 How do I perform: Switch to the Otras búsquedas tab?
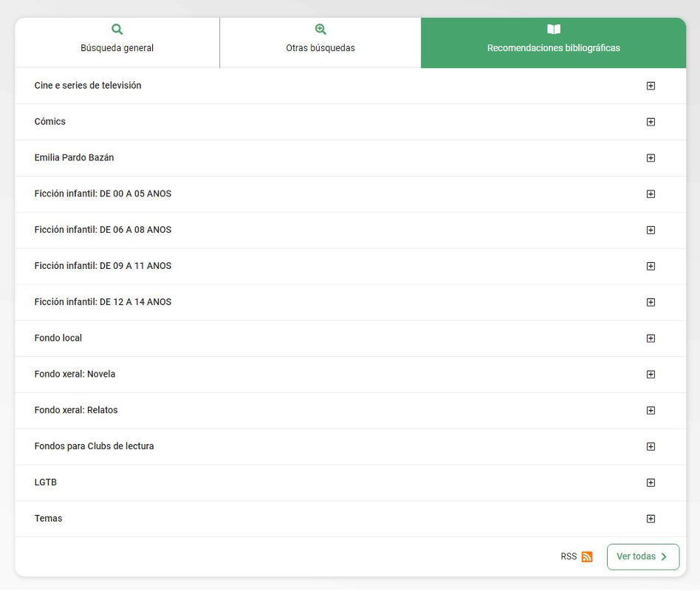pos(320,43)
